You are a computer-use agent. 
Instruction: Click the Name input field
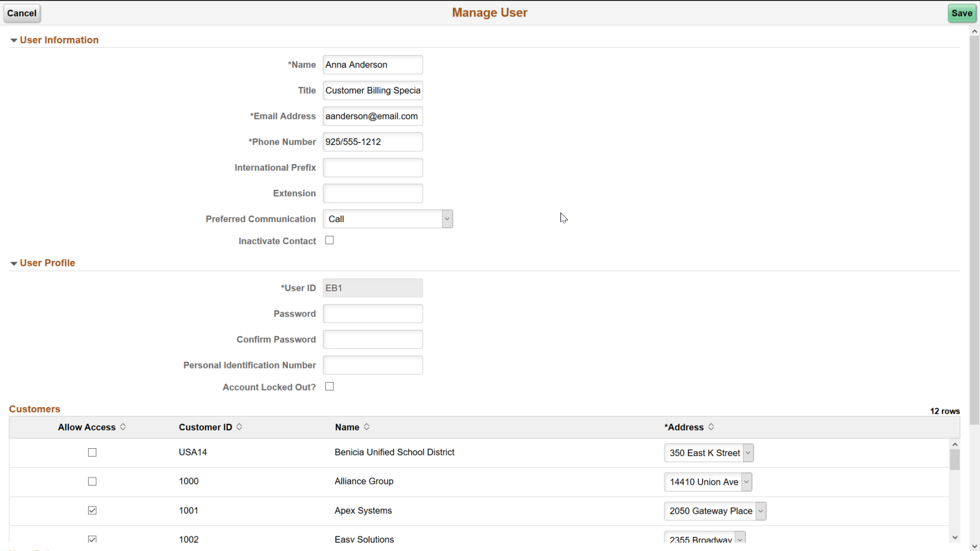click(x=372, y=64)
